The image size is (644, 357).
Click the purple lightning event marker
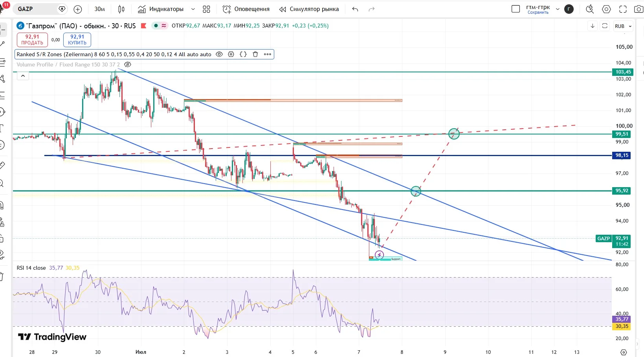379,255
